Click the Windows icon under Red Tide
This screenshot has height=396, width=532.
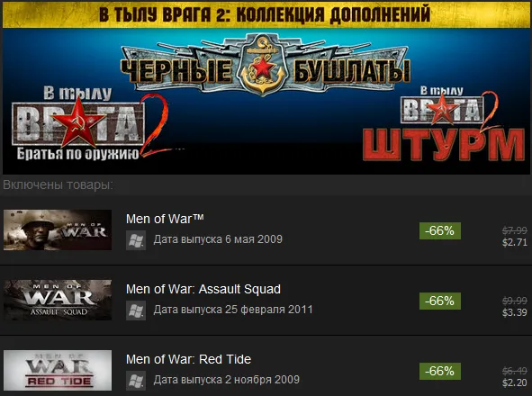coord(136,381)
